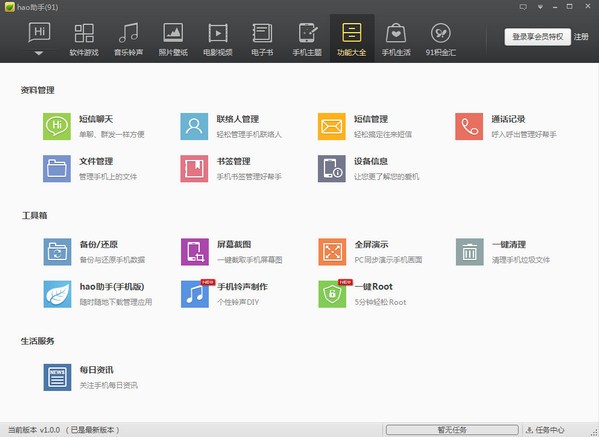599x437 pixels.
Task: Open 手机铃声制作 music note icon
Action: [195, 294]
